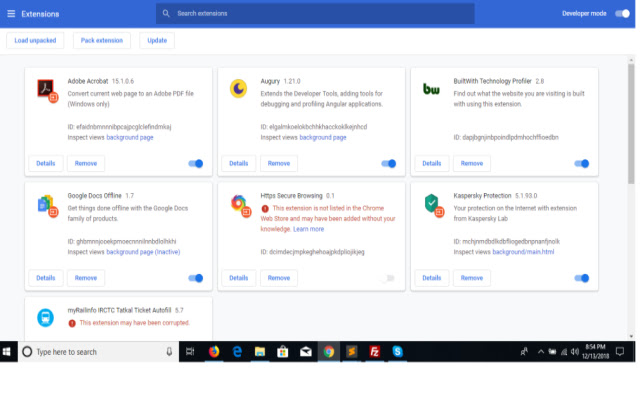Click the Type here to search box
Screen dimensions: 640x400
pos(98,352)
